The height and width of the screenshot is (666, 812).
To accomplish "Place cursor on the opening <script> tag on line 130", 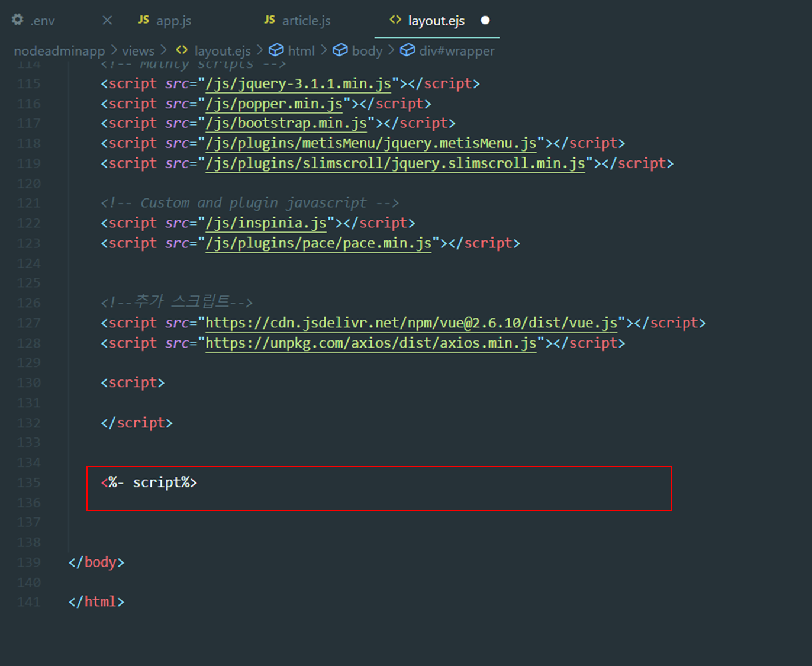I will click(x=133, y=383).
